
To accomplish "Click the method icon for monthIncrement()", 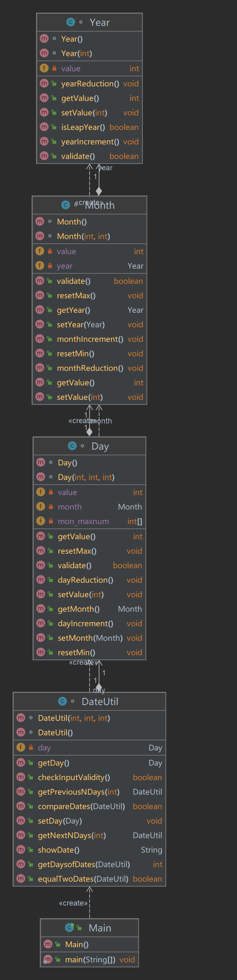I will tap(39, 339).
